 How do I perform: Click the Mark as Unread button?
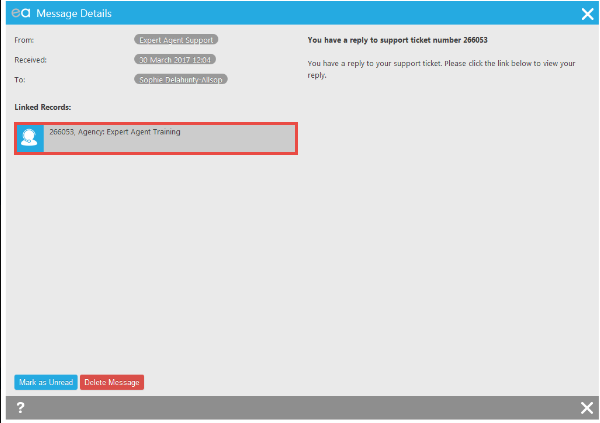(46, 382)
